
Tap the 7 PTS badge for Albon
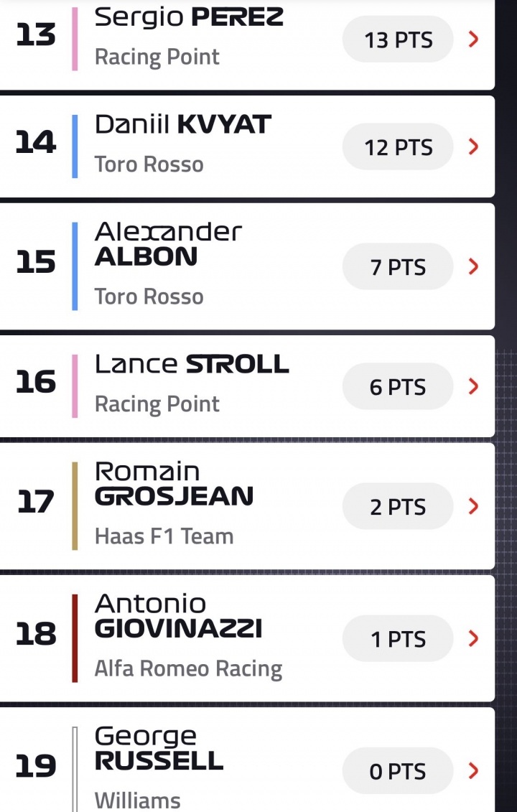(398, 266)
